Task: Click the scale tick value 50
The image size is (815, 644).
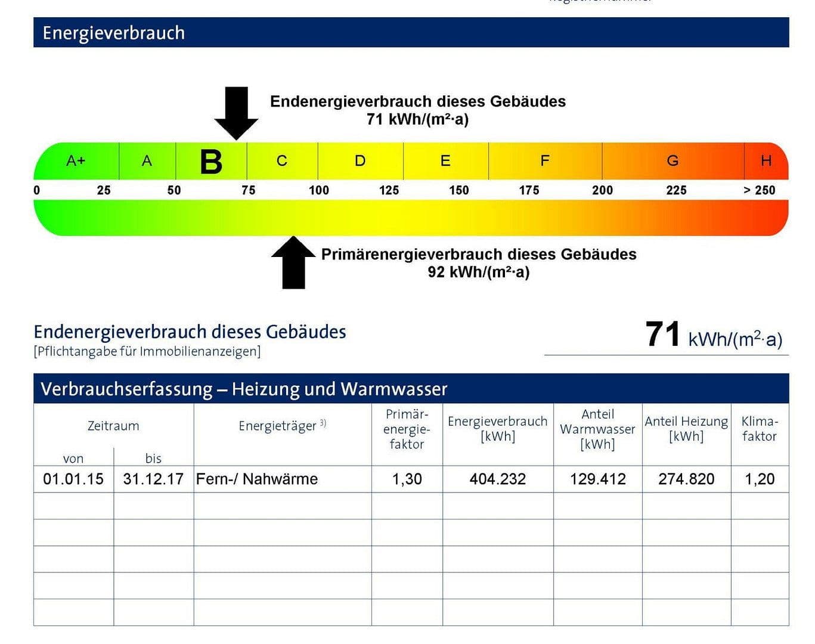Action: tap(174, 190)
